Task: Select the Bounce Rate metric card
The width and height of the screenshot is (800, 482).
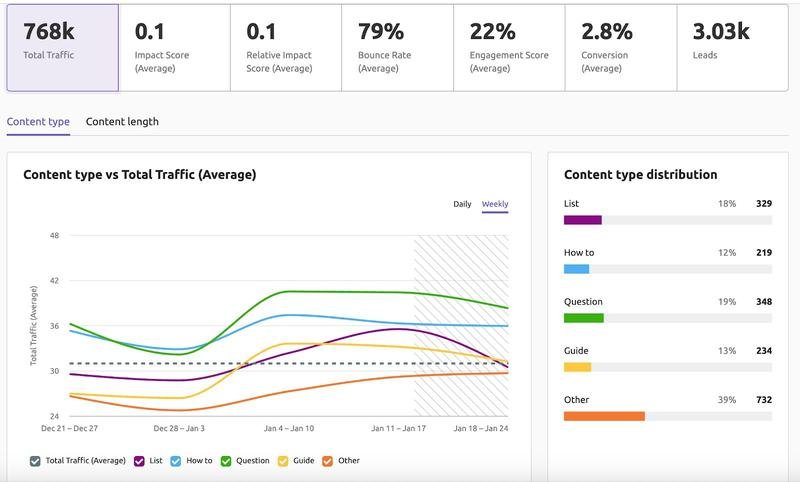Action: click(396, 47)
